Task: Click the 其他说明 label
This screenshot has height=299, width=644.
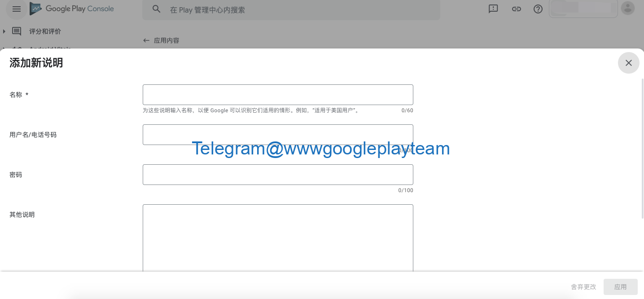Action: 22,215
